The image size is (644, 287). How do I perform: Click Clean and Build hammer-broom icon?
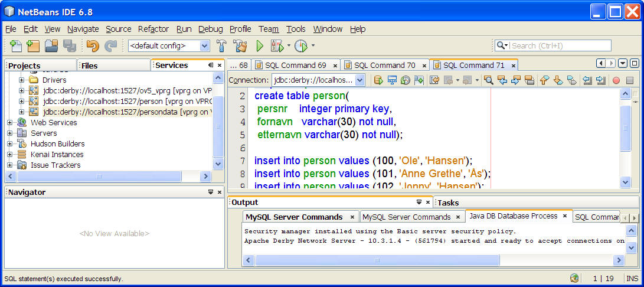(x=240, y=45)
